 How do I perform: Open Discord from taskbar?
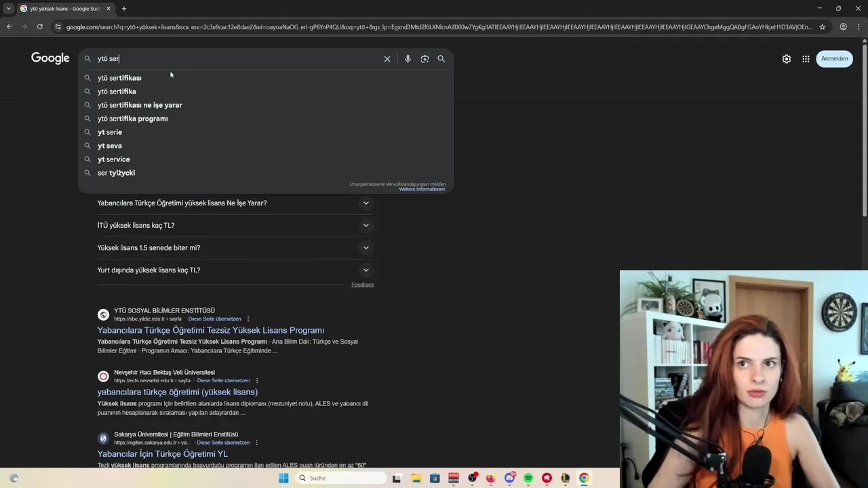click(x=509, y=478)
